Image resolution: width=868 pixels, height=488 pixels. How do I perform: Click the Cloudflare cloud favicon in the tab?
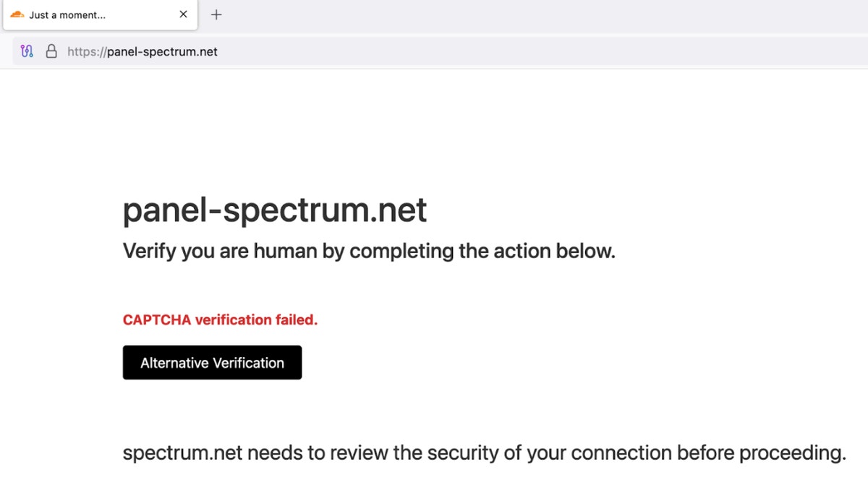(x=17, y=14)
